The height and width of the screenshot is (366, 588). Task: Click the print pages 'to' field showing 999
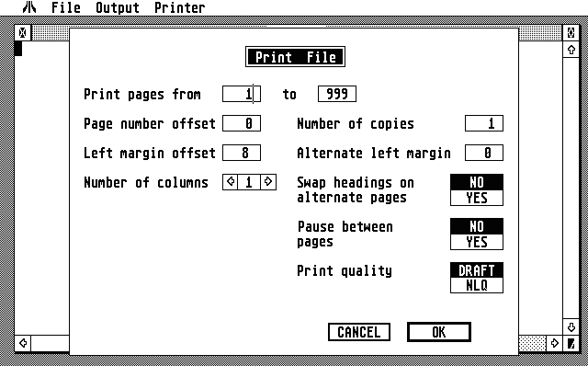click(337, 94)
